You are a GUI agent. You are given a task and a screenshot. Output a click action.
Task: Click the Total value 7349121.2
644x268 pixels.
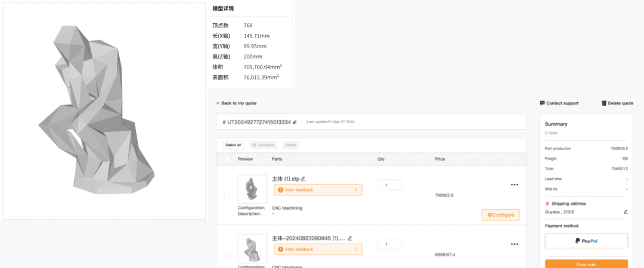[x=619, y=169]
